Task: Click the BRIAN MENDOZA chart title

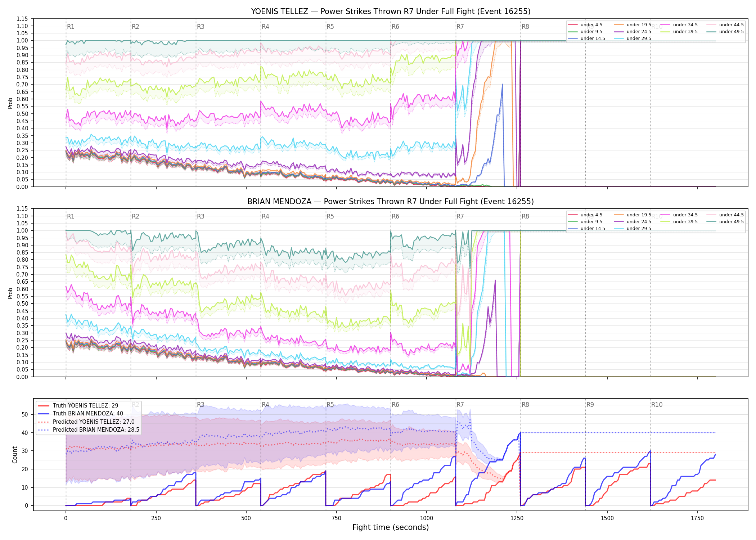Action: 391,202
